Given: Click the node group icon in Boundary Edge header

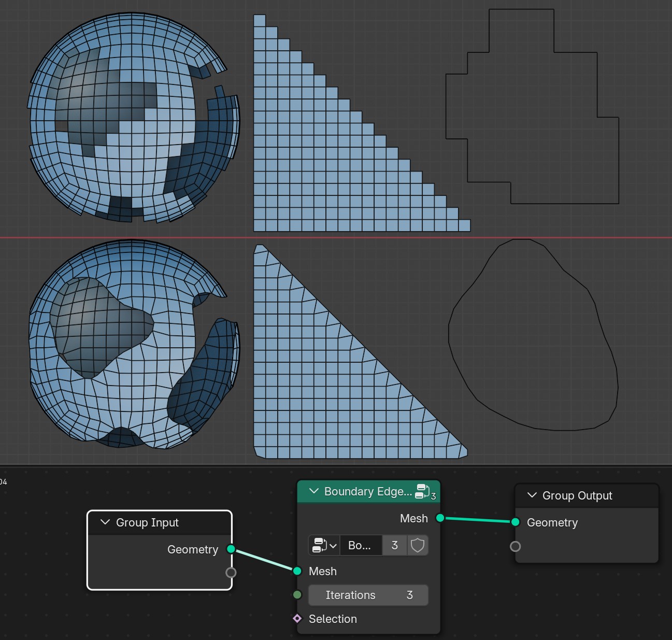Looking at the screenshot, I should [423, 491].
